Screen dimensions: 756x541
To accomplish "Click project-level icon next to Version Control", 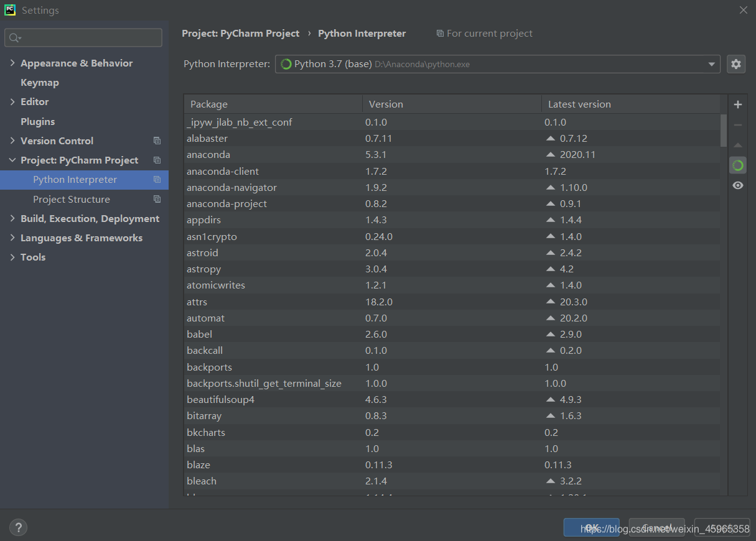I will (157, 141).
